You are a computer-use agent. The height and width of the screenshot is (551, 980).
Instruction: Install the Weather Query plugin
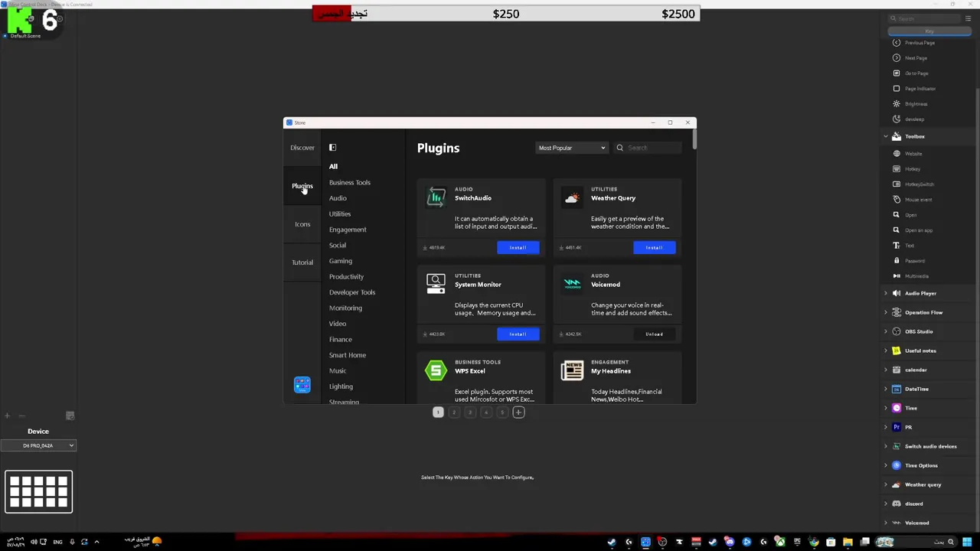654,247
